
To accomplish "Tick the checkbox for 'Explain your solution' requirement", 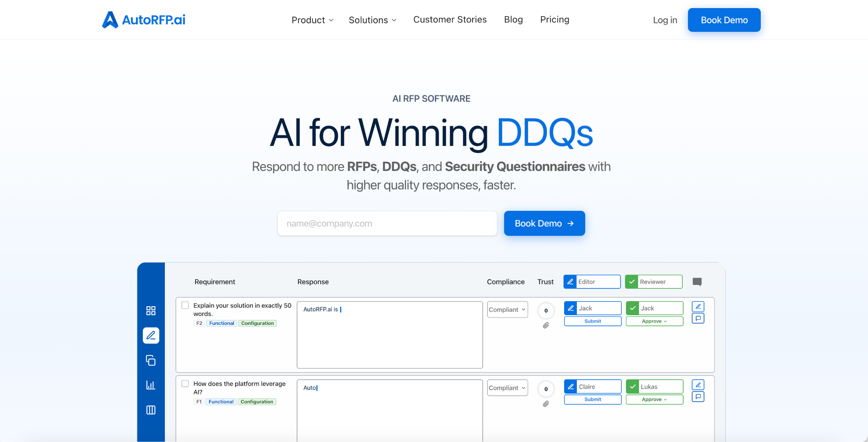I will coord(185,305).
